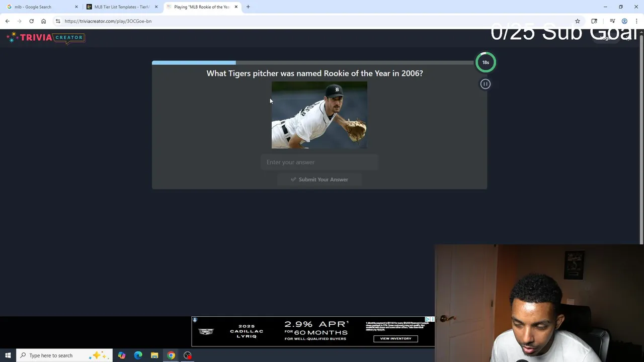This screenshot has width=644, height=362.
Task: Click the 18s countdown timer ring
Action: click(486, 62)
